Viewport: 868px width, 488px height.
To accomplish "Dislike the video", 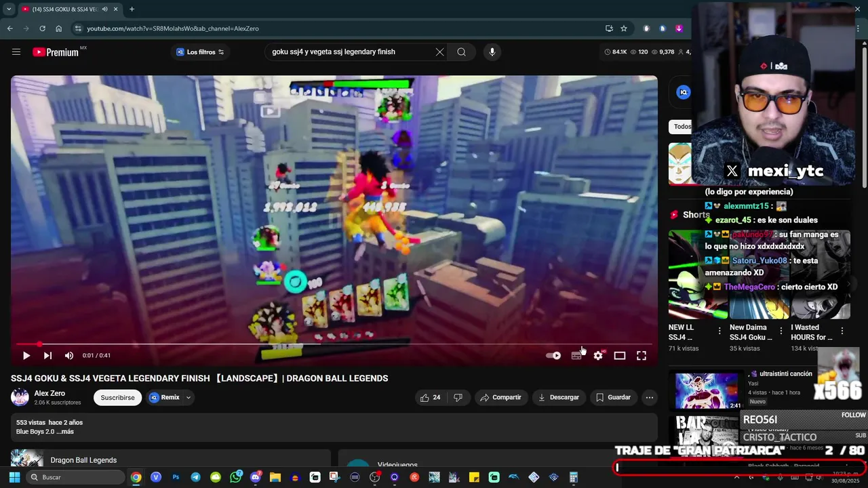I will [x=458, y=397].
